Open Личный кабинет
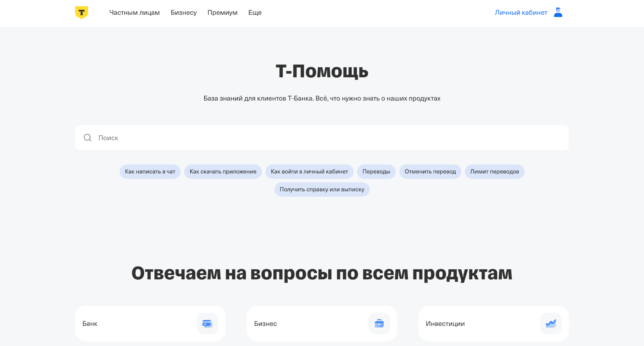Image resolution: width=644 pixels, height=346 pixels. pyautogui.click(x=521, y=13)
